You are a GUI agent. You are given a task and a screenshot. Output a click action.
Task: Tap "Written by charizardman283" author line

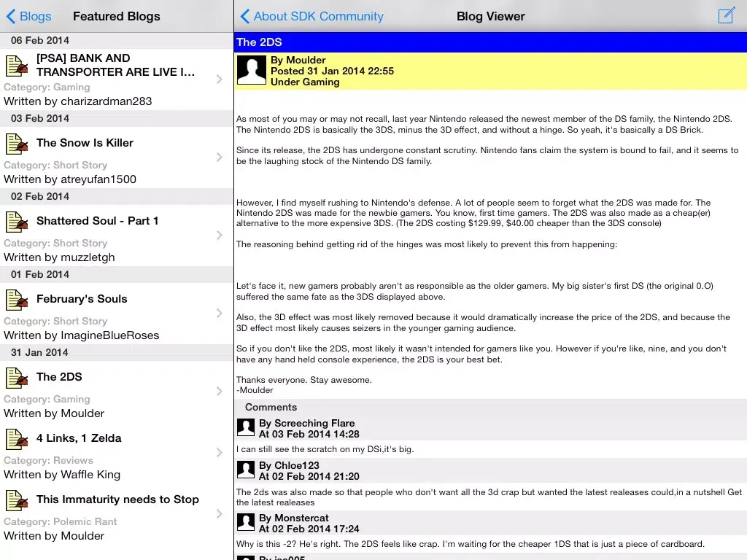77,101
